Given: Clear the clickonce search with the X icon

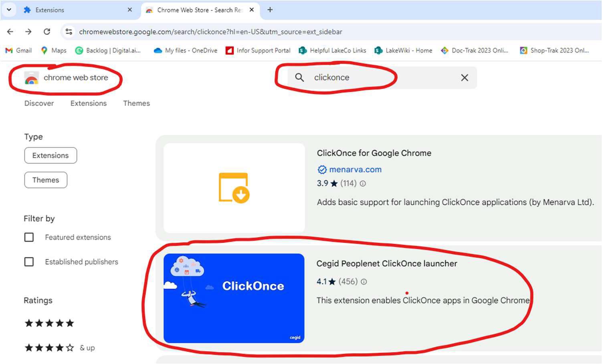Looking at the screenshot, I should click(465, 78).
